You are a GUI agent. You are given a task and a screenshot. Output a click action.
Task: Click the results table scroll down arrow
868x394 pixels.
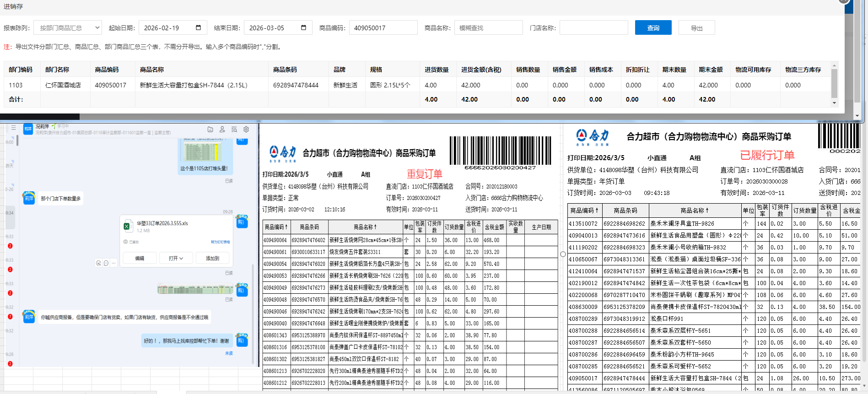[834, 103]
